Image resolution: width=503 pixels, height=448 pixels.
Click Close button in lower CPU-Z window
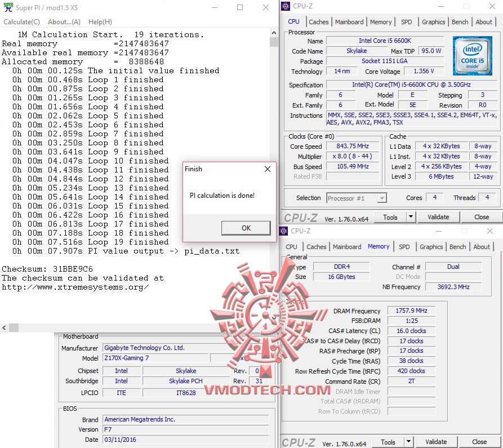479,442
